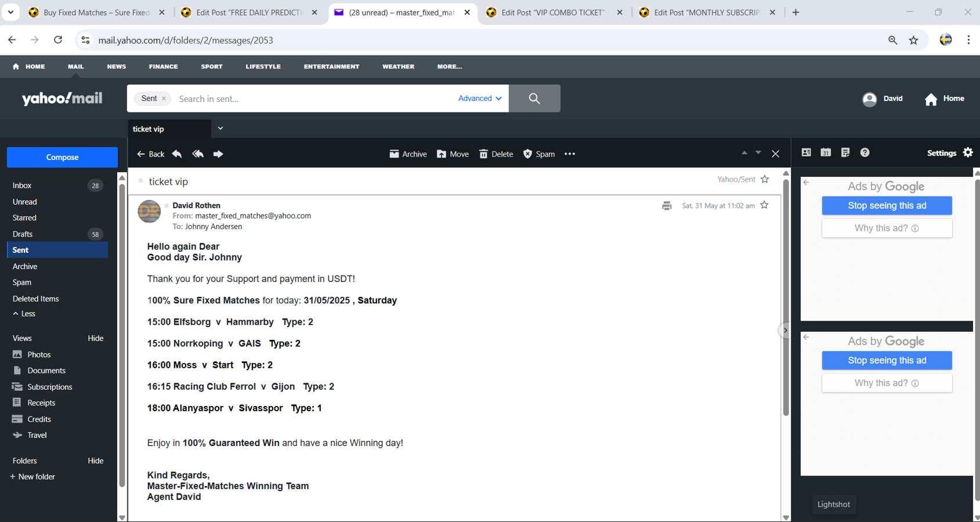The image size is (980, 522).
Task: Reload the page in Chrome
Action: click(x=58, y=40)
